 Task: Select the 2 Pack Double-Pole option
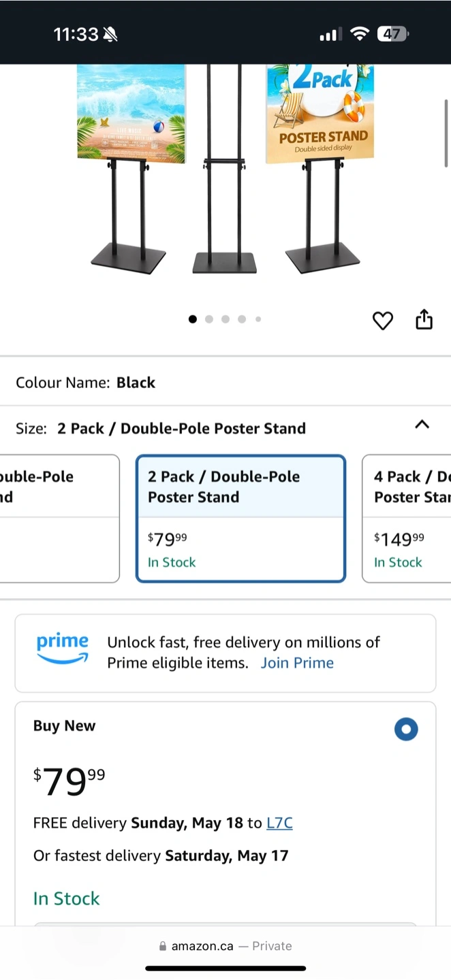click(x=241, y=519)
